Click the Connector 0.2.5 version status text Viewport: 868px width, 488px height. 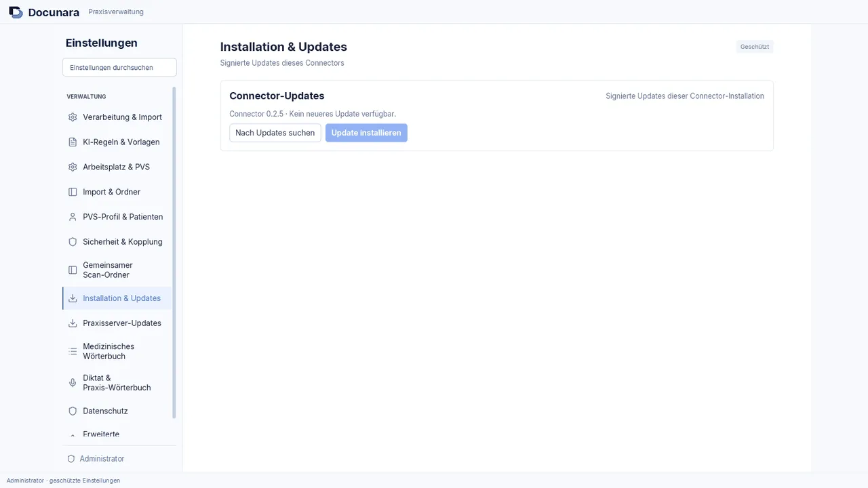[313, 114]
